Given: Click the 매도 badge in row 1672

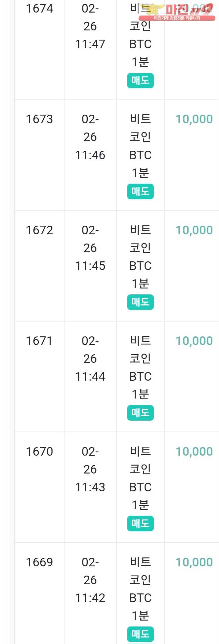Looking at the screenshot, I should tap(140, 302).
